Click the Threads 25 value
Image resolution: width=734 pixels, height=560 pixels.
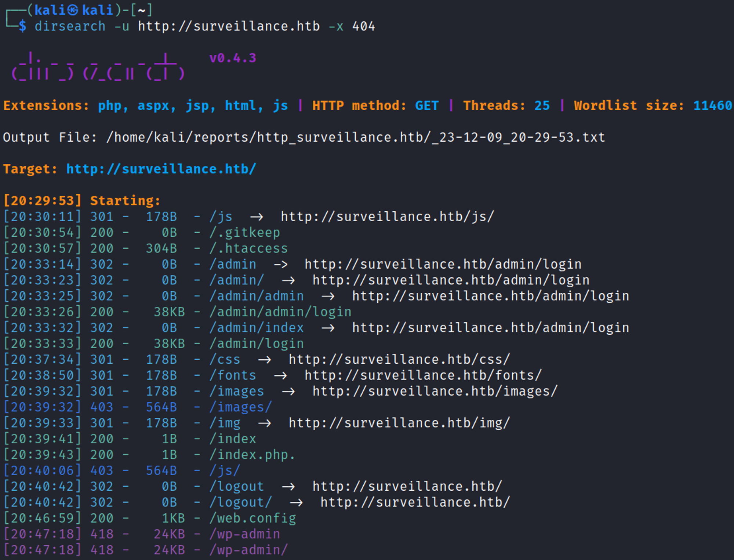point(542,106)
